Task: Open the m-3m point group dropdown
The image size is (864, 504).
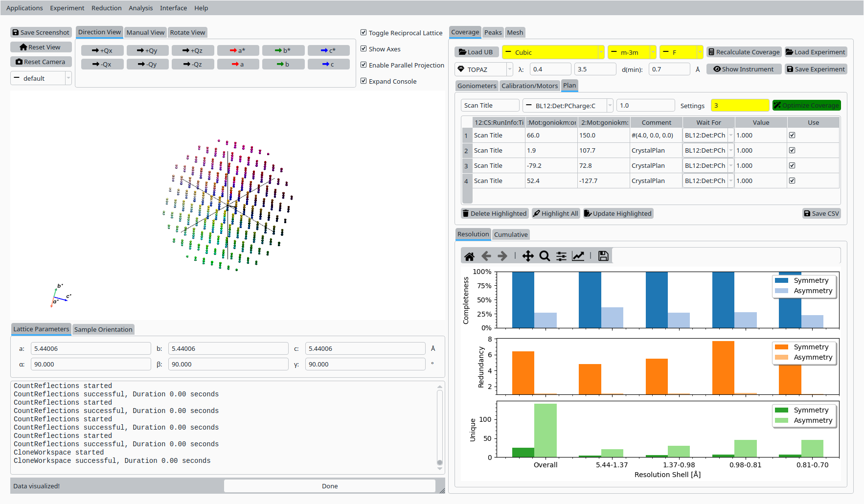Action: (632, 52)
